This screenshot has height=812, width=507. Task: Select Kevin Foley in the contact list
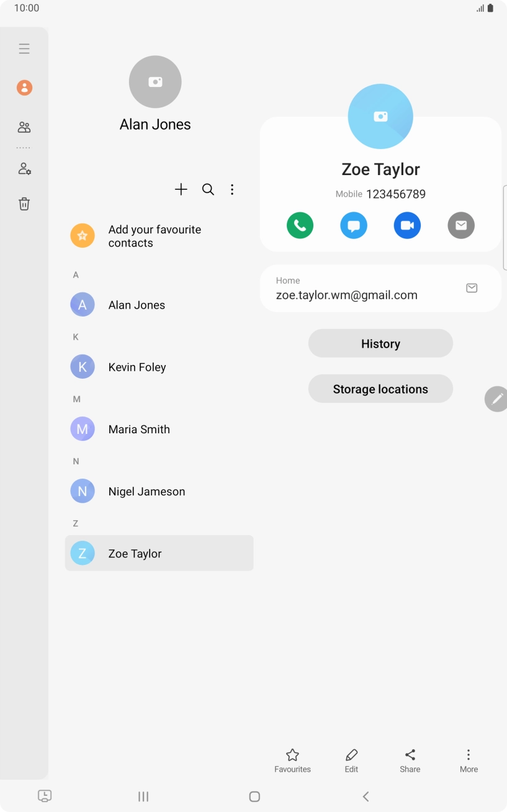(137, 367)
